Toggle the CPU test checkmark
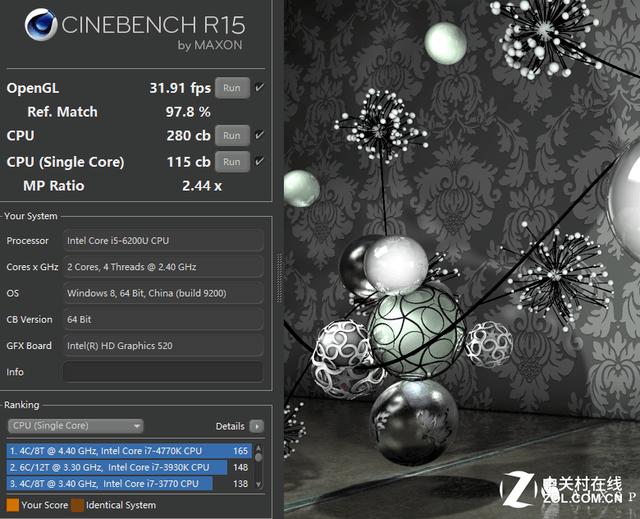The height and width of the screenshot is (519, 640). coord(259,135)
